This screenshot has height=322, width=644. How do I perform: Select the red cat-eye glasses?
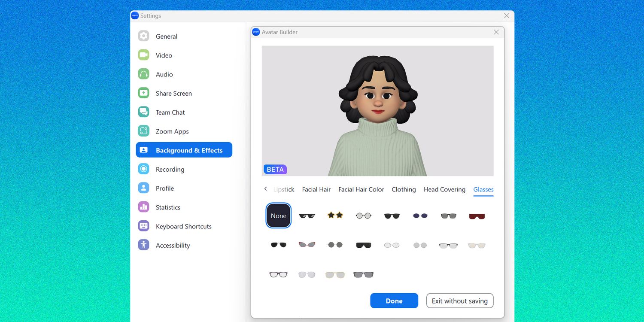click(307, 245)
